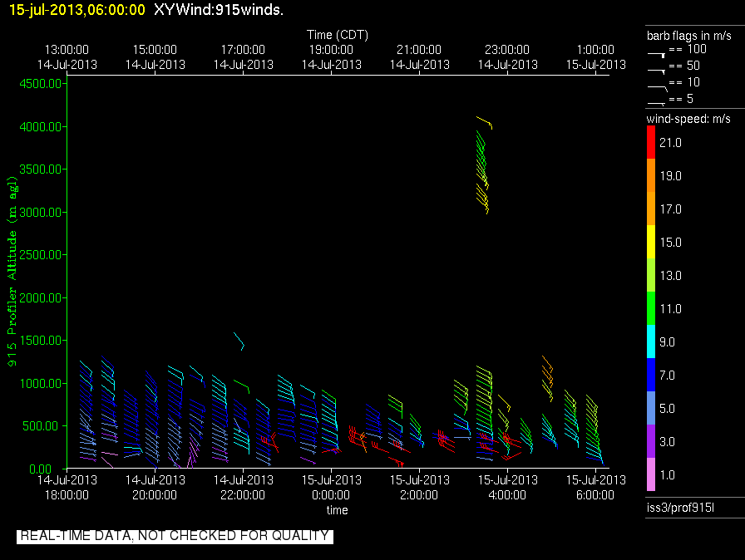Click the 3000.00 altitude tick label
Image resolution: width=745 pixels, height=560 pixels.
click(41, 212)
